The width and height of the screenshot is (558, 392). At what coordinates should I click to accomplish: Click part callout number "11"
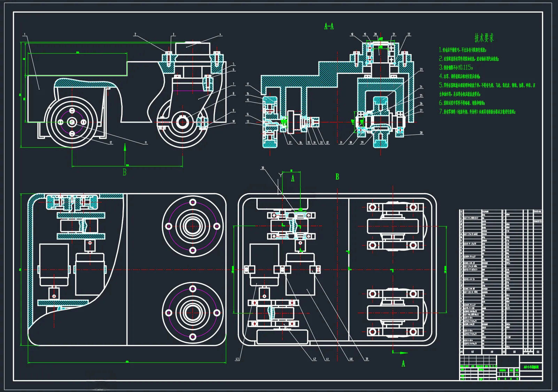[x=146, y=142]
